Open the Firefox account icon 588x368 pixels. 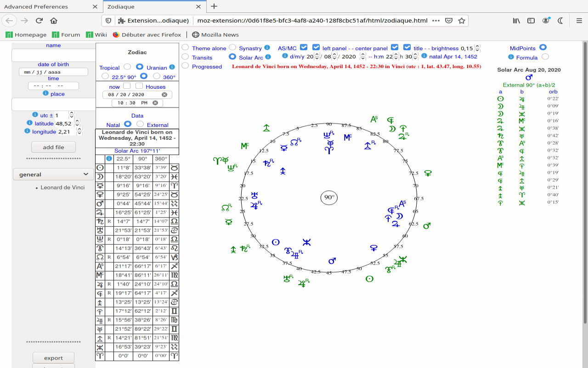click(x=546, y=21)
